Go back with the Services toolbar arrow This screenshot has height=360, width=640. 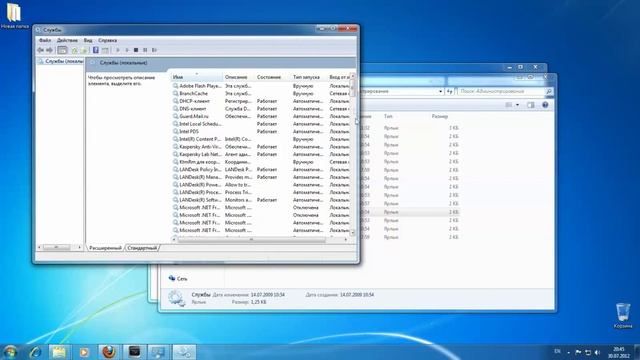[40, 50]
